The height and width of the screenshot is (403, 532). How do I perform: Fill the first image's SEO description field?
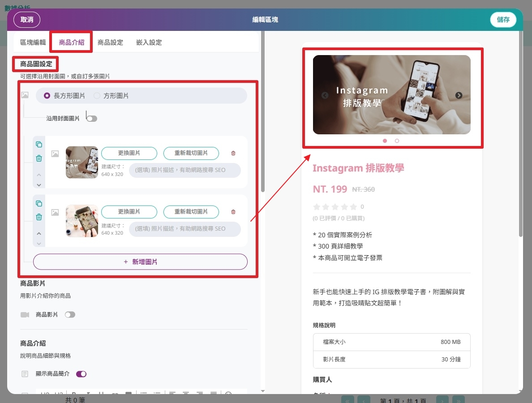(185, 170)
